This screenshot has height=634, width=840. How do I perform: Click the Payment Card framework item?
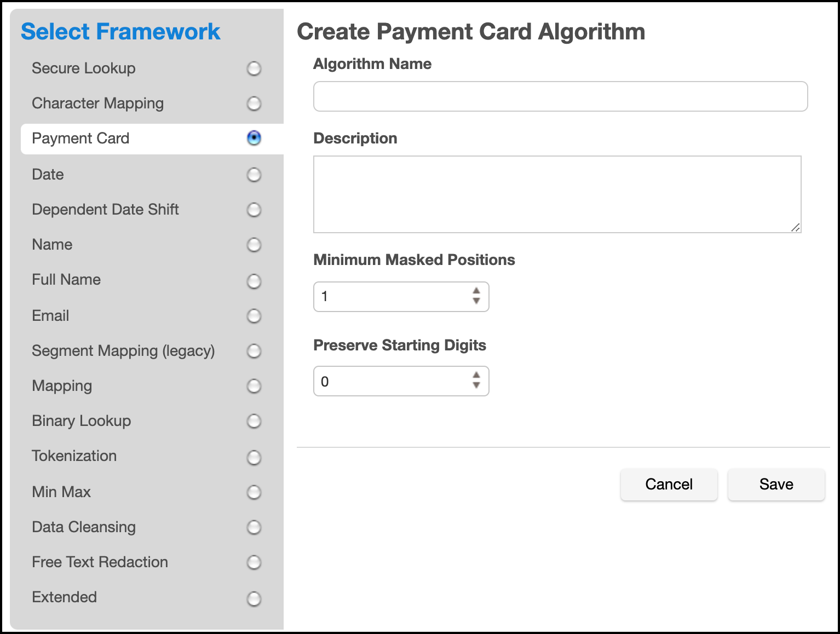(81, 139)
